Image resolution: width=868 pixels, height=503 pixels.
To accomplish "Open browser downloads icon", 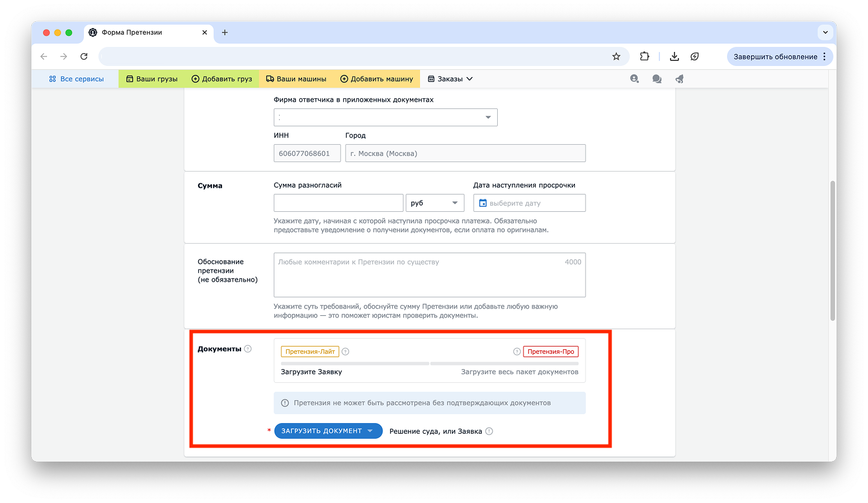I will [x=674, y=56].
